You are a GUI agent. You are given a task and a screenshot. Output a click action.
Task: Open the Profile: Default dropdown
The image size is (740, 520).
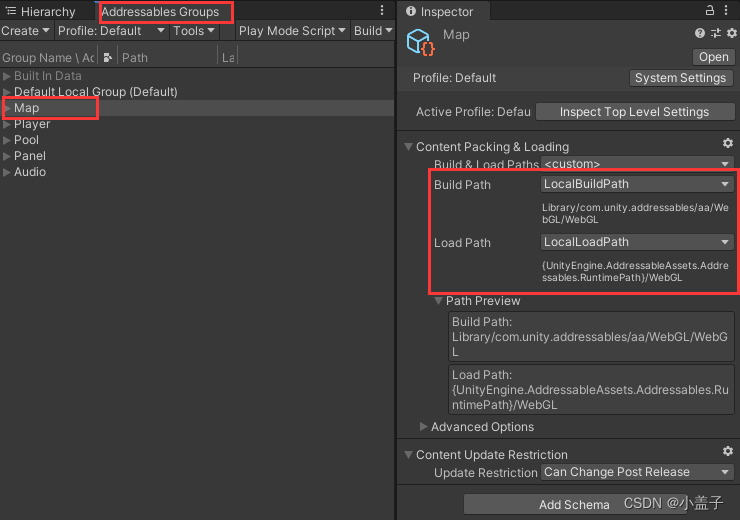[x=111, y=31]
